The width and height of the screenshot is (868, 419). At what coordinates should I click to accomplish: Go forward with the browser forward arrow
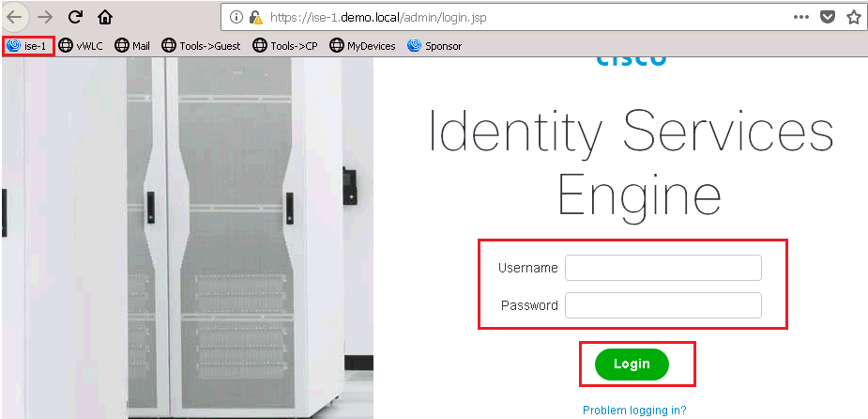coord(45,17)
